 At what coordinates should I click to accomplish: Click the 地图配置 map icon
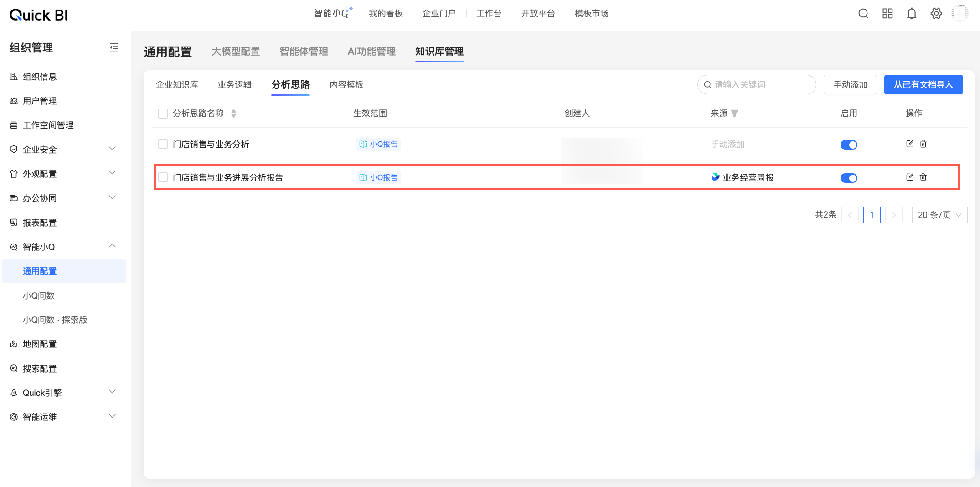click(x=14, y=344)
